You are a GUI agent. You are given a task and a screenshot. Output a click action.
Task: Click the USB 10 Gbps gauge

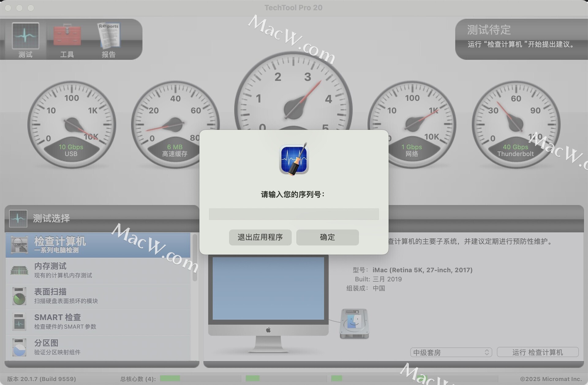click(72, 125)
